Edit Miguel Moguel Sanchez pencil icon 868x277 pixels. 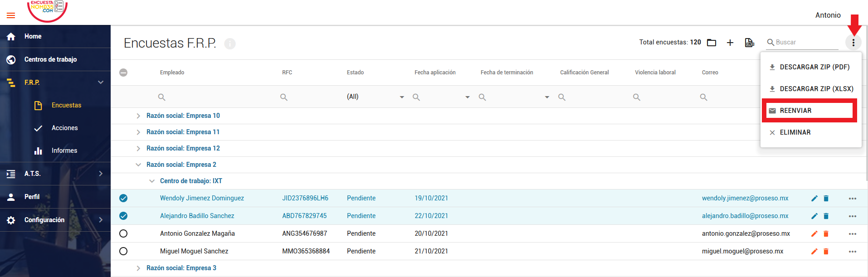click(x=814, y=251)
